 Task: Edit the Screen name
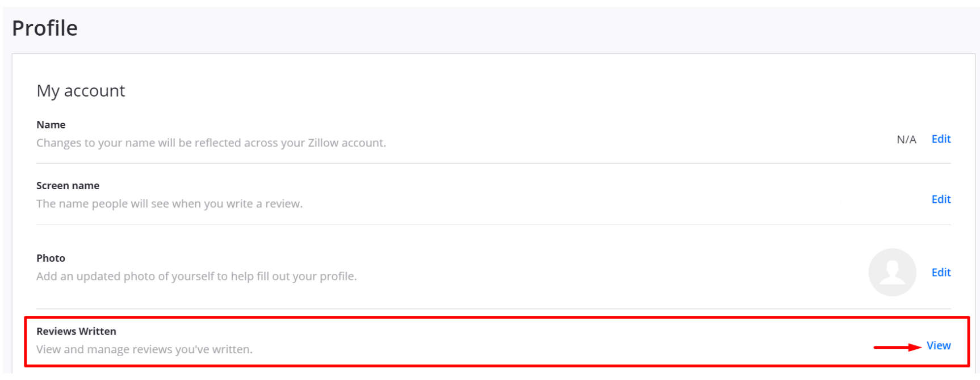pos(941,199)
